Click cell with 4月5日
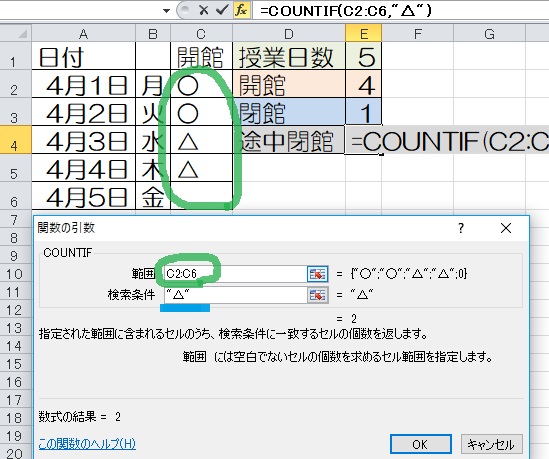 point(83,196)
